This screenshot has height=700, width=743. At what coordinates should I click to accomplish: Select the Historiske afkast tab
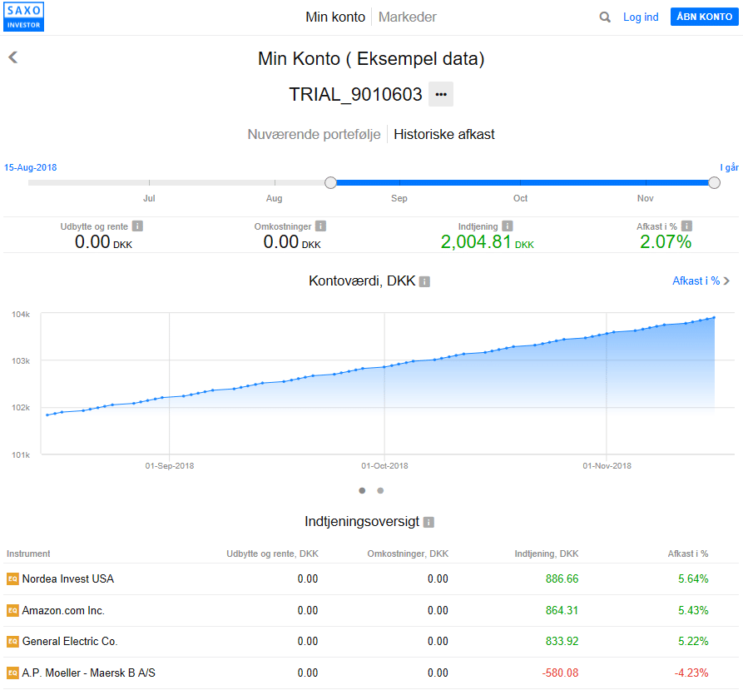click(444, 135)
